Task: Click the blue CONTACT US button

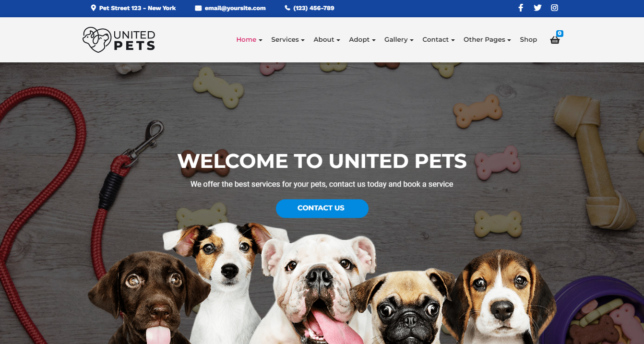Action: click(322, 208)
